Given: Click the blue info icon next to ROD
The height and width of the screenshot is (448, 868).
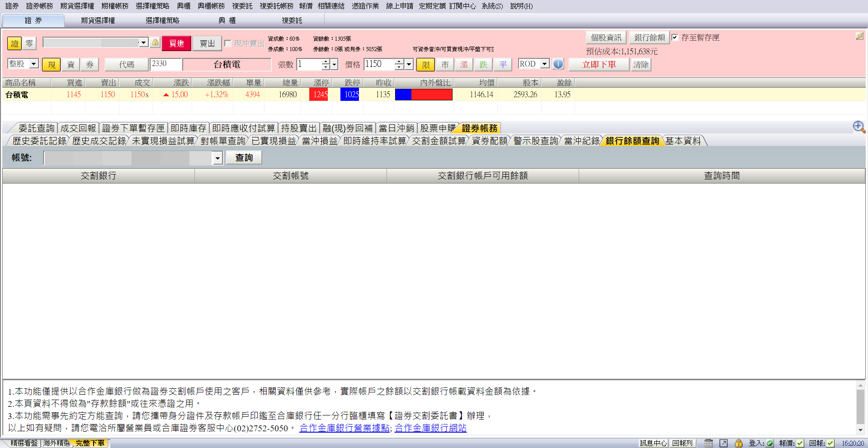Looking at the screenshot, I should [558, 64].
